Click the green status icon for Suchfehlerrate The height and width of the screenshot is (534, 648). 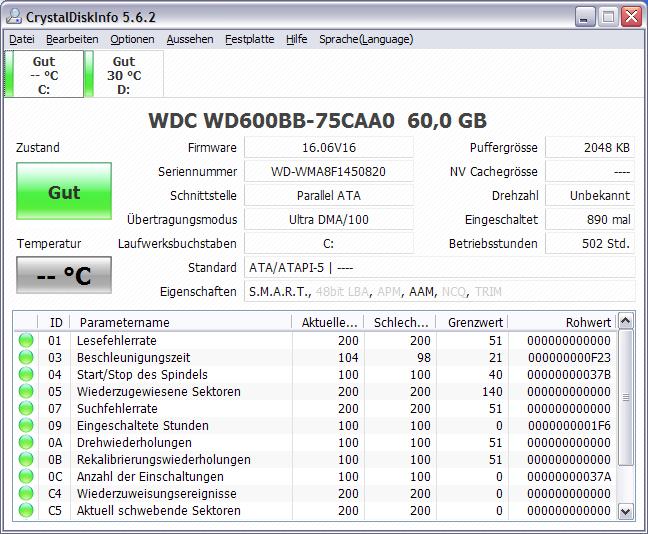[26, 408]
